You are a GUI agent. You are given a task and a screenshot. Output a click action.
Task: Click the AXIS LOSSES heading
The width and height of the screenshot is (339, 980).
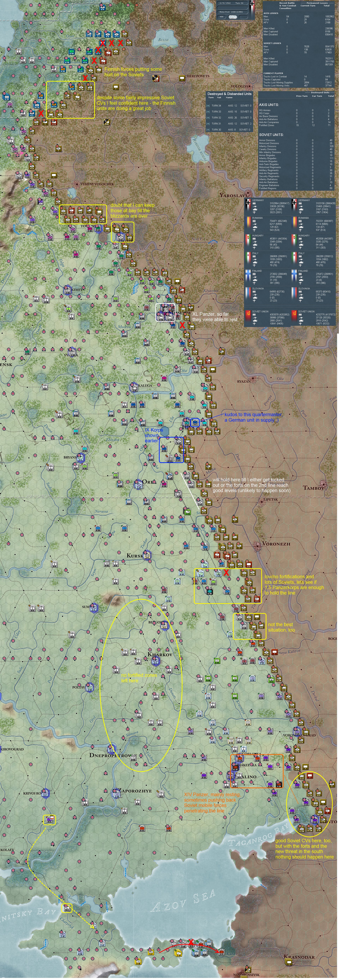coord(271,13)
